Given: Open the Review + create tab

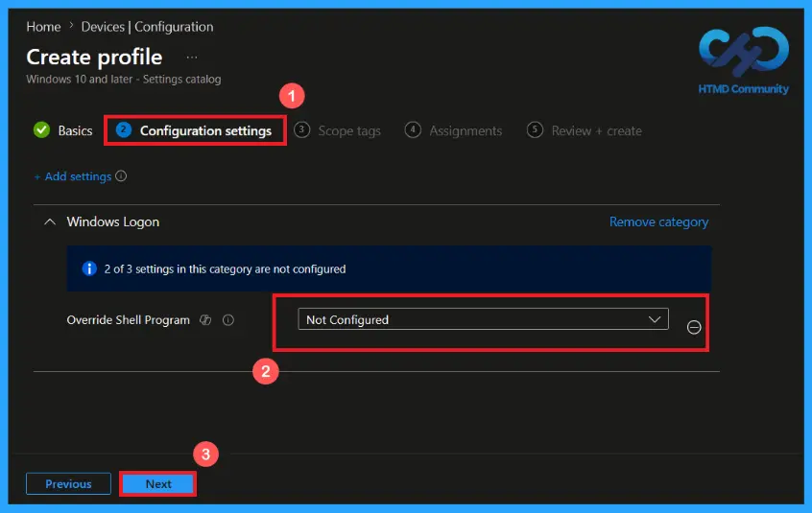Looking at the screenshot, I should tap(585, 130).
